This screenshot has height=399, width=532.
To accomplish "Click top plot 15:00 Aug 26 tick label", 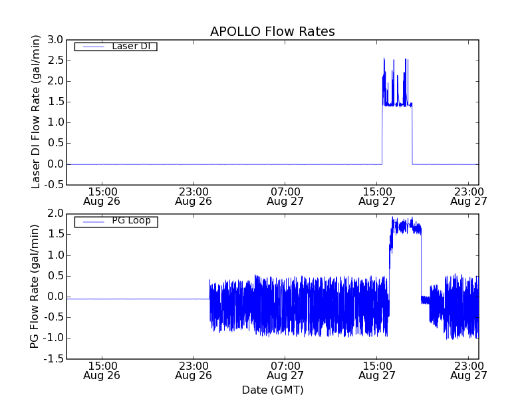I will (102, 196).
